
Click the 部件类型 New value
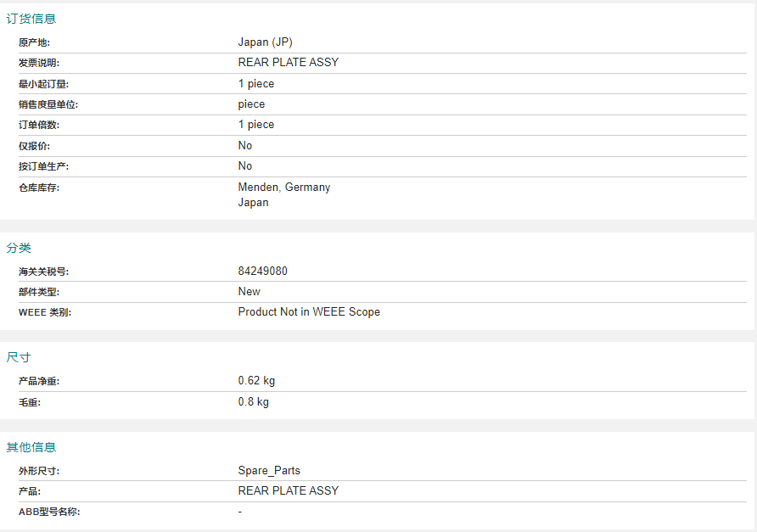coord(250,292)
